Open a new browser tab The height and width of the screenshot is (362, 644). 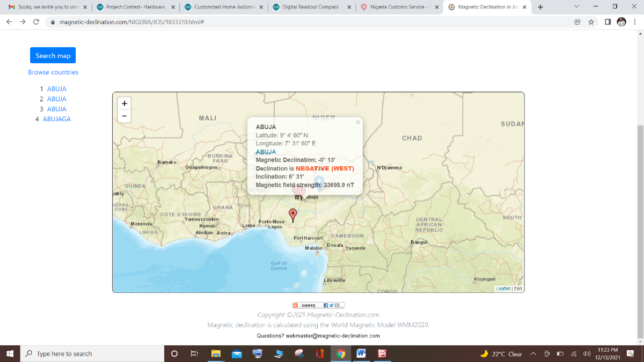point(540,7)
